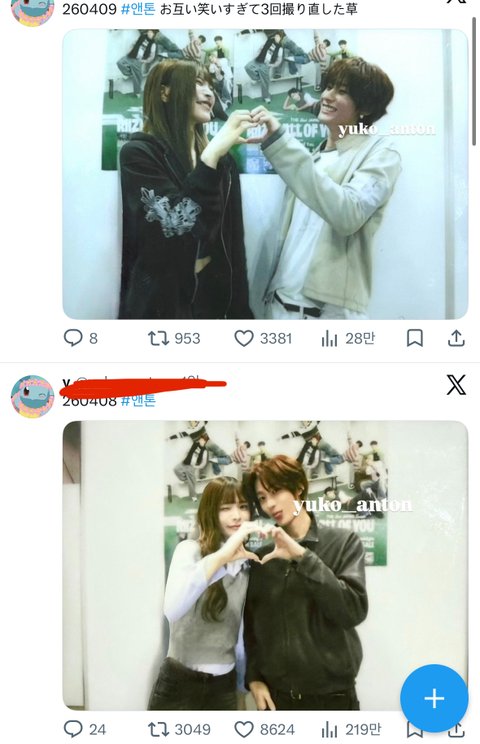Click the vertical scrollbar on the right edge

[474, 82]
